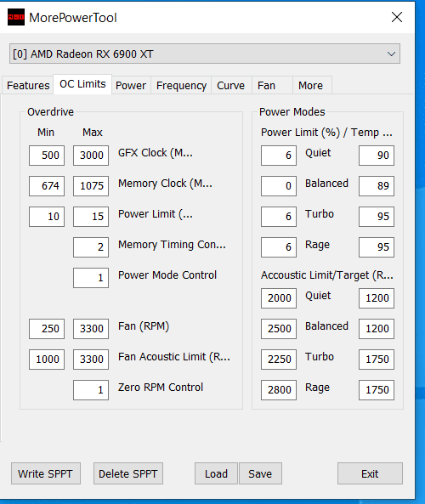Click the MorePowerTool app icon
Screen dimensions: 425x504
[16, 17]
